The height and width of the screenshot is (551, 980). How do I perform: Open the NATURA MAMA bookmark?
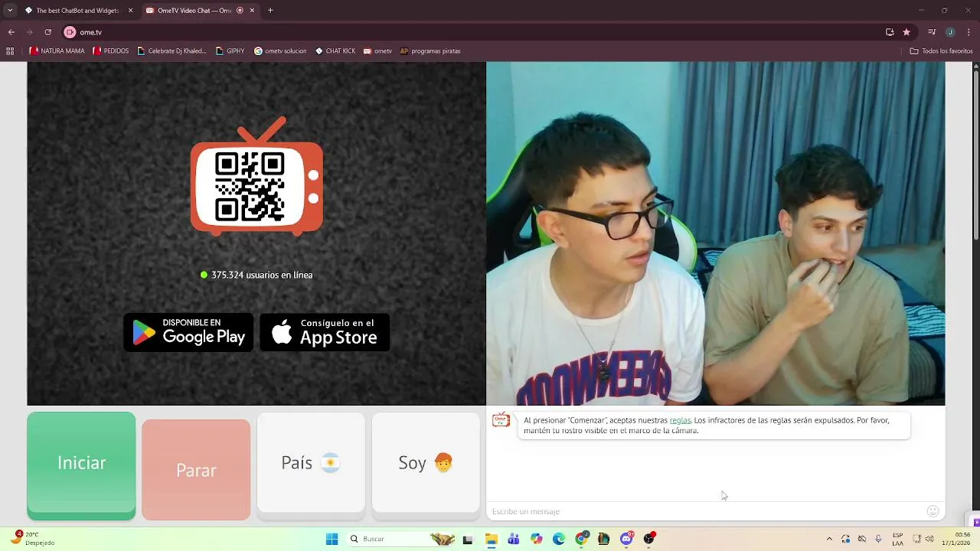pos(57,51)
